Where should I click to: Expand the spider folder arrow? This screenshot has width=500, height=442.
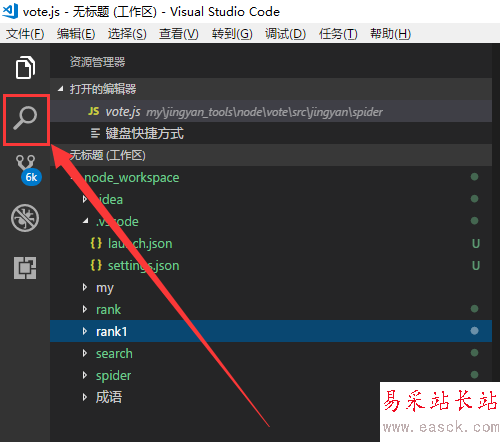click(85, 375)
